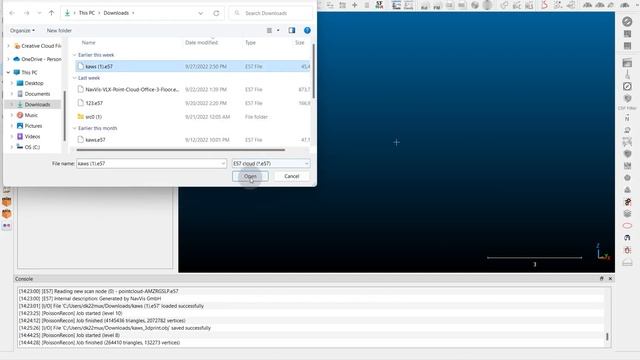The width and height of the screenshot is (640, 360).
Task: Click the compass icon in right toolbar
Action: [627, 86]
